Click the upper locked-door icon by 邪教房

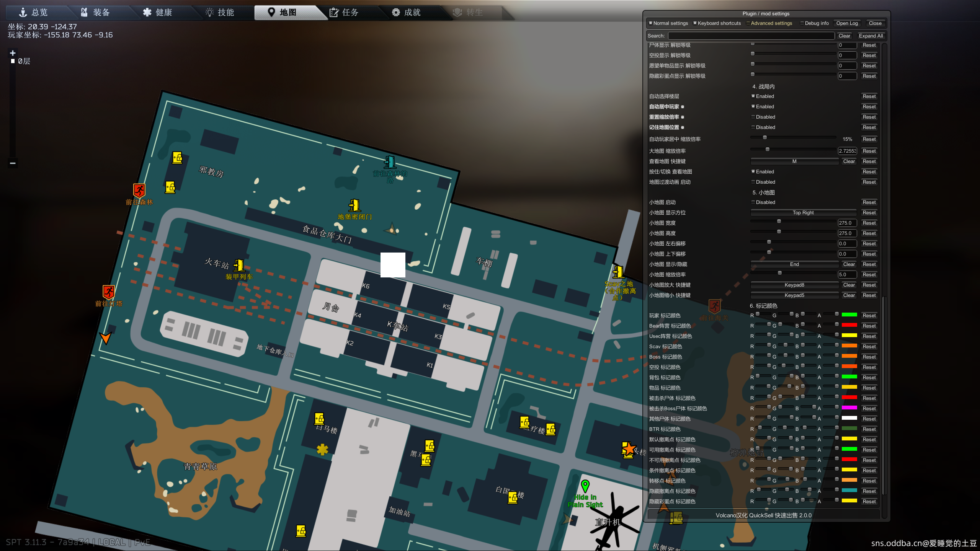[177, 158]
